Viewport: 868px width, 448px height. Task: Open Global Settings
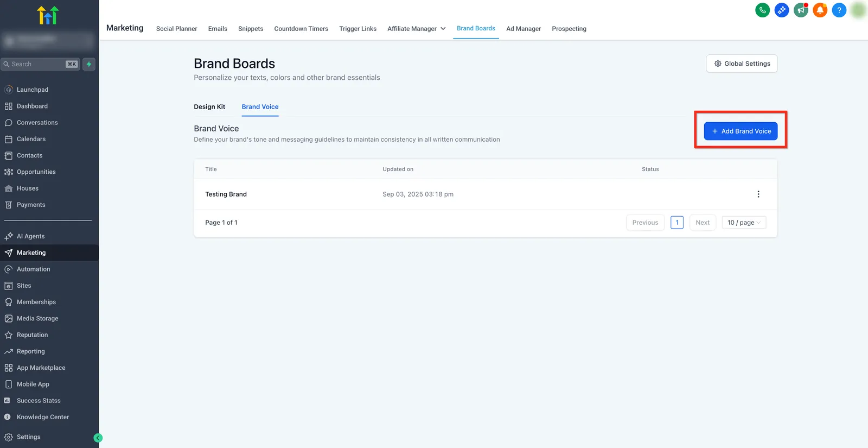(x=742, y=64)
